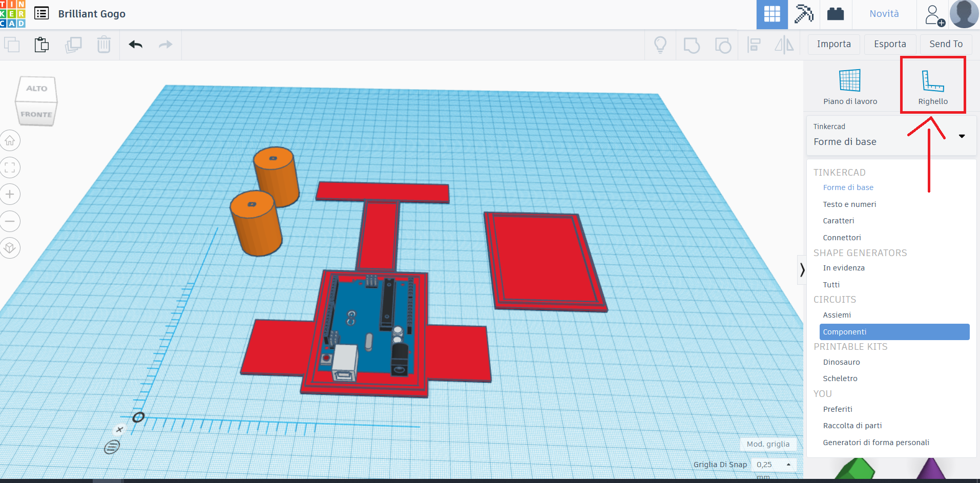The image size is (980, 483).
Task: Click the Home view icon
Action: point(10,141)
